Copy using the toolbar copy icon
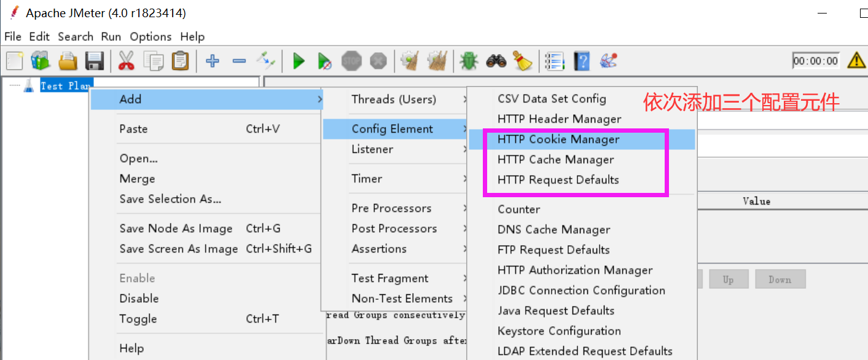 [154, 61]
